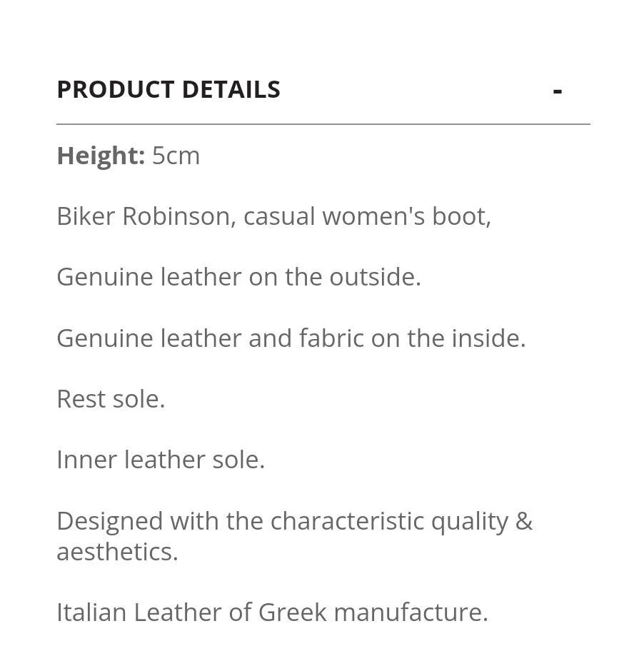Click the word Robinson
This screenshot has width=644, height=666.
(178, 216)
